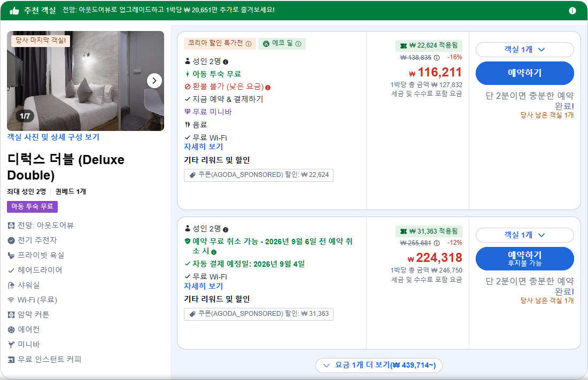Click coupon tag icon for ₩22,624 discount
This screenshot has width=588, height=380.
click(192, 175)
